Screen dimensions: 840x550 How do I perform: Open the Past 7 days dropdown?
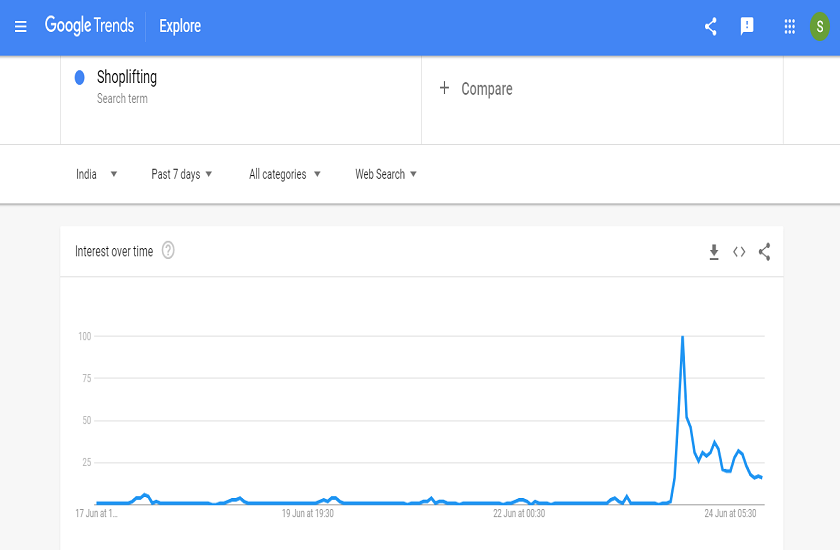(182, 174)
